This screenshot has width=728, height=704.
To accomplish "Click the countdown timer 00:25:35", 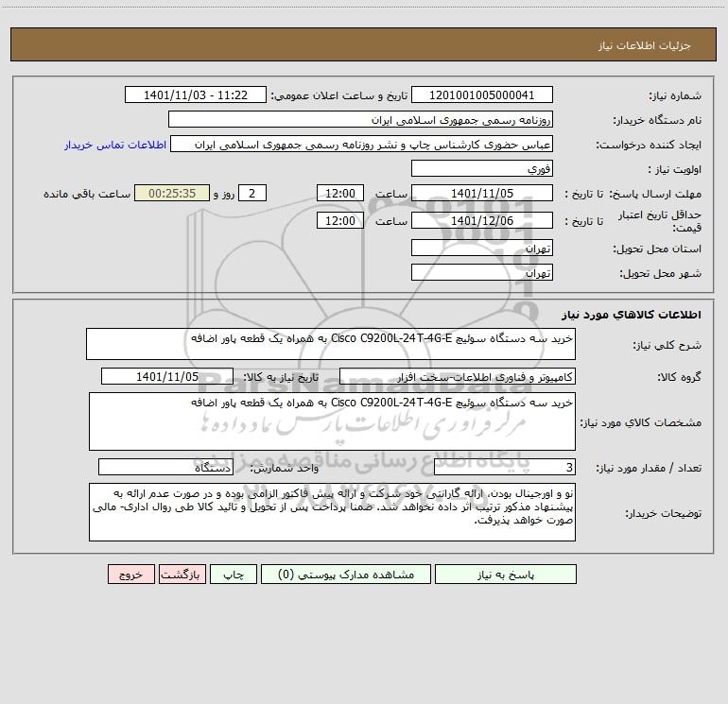I will (172, 193).
